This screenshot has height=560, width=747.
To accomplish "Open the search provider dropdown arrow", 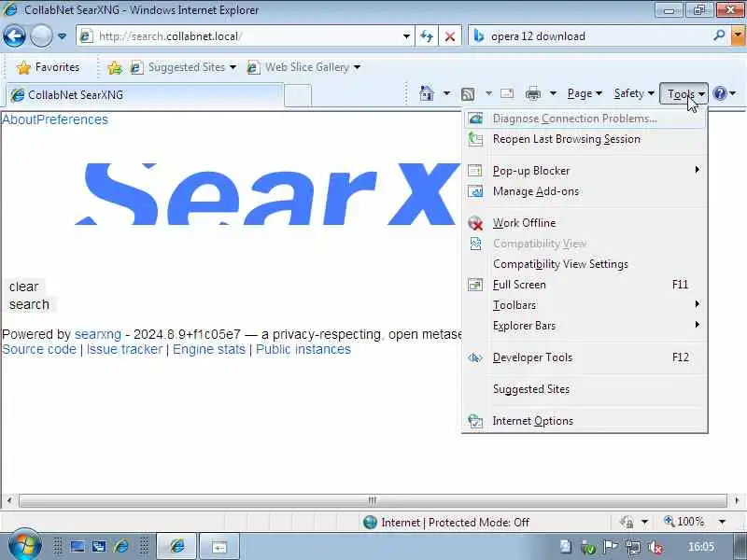I will pos(739,36).
